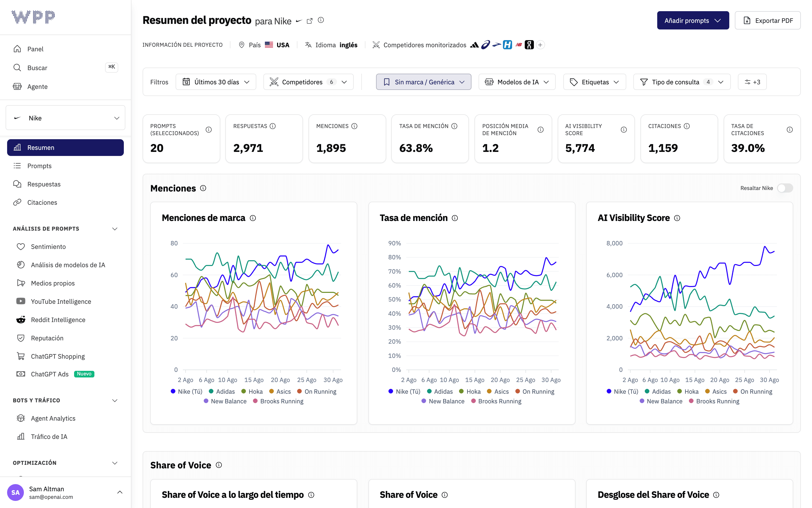Click info icon for Share of Voice over time
The image size is (812, 508).
[x=311, y=495]
